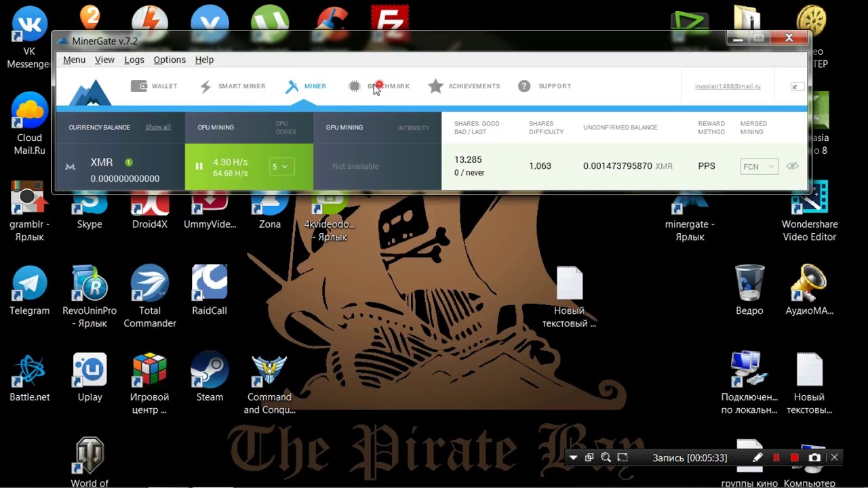Click the green XMR status indicator

click(x=128, y=162)
